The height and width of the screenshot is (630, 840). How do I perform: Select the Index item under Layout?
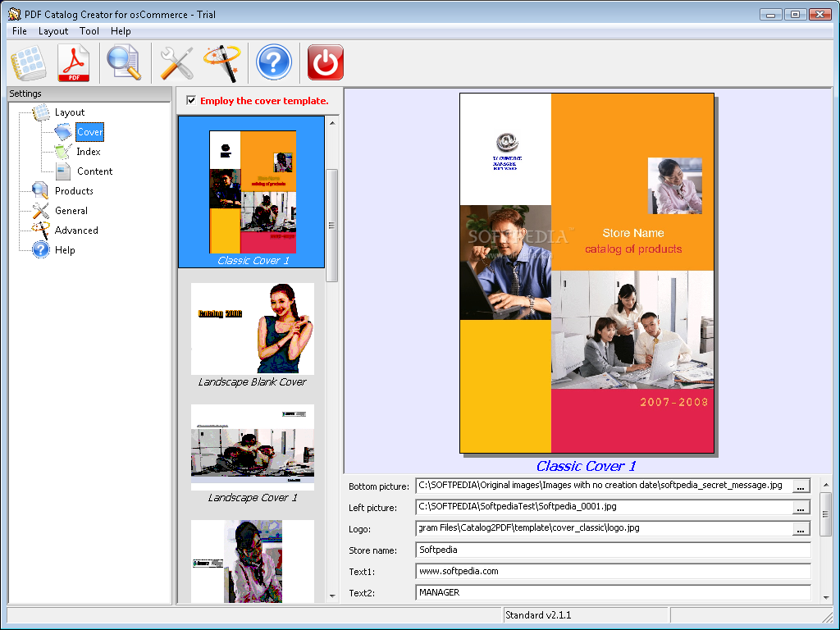point(89,152)
